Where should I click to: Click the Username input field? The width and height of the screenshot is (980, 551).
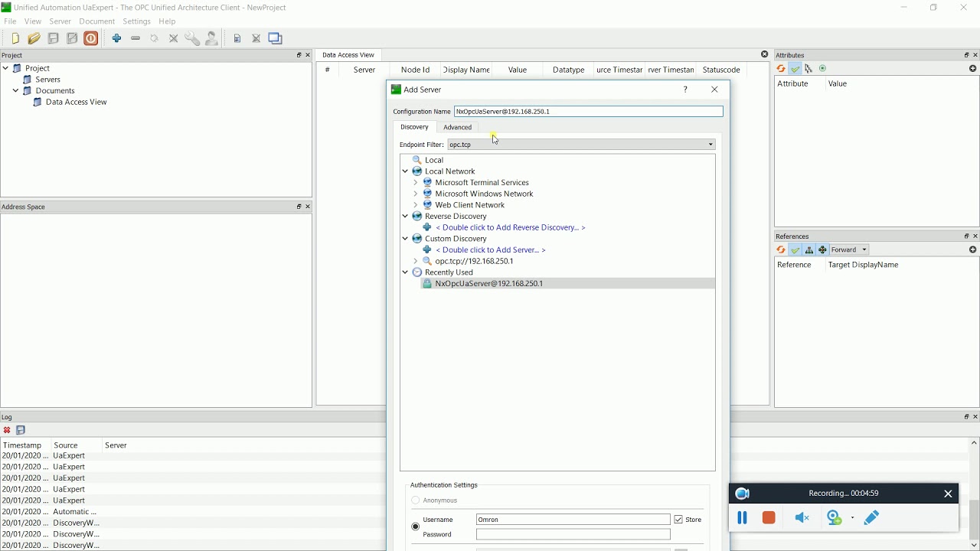point(573,520)
